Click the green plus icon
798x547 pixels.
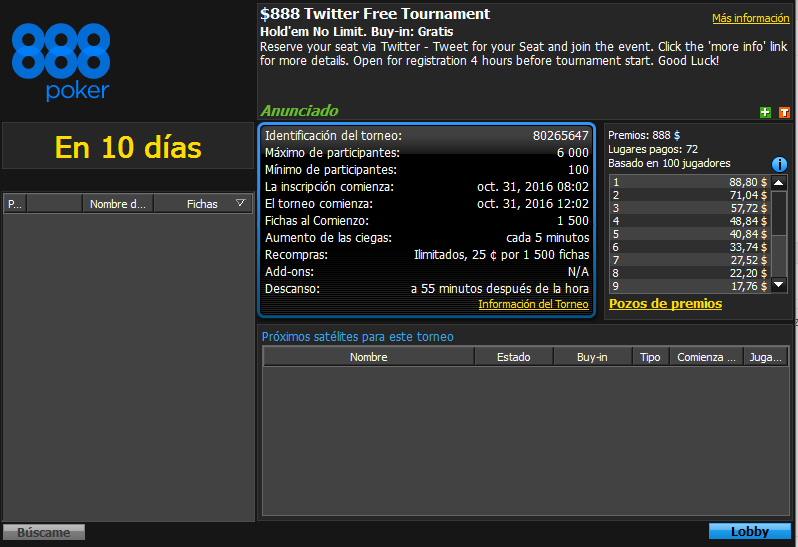[765, 112]
